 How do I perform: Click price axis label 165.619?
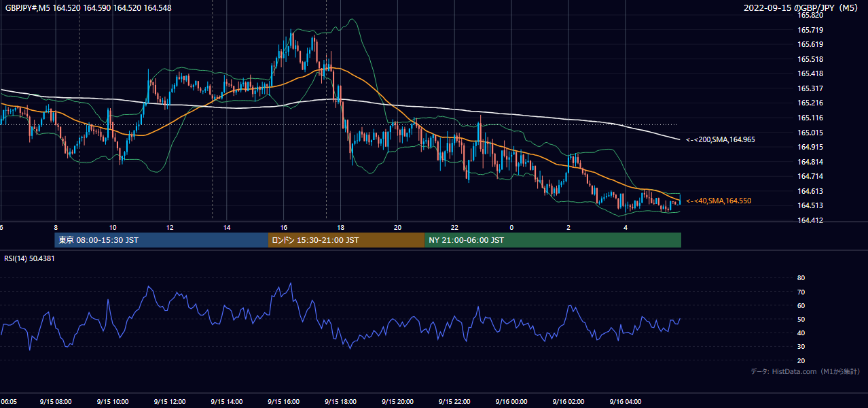[x=810, y=44]
